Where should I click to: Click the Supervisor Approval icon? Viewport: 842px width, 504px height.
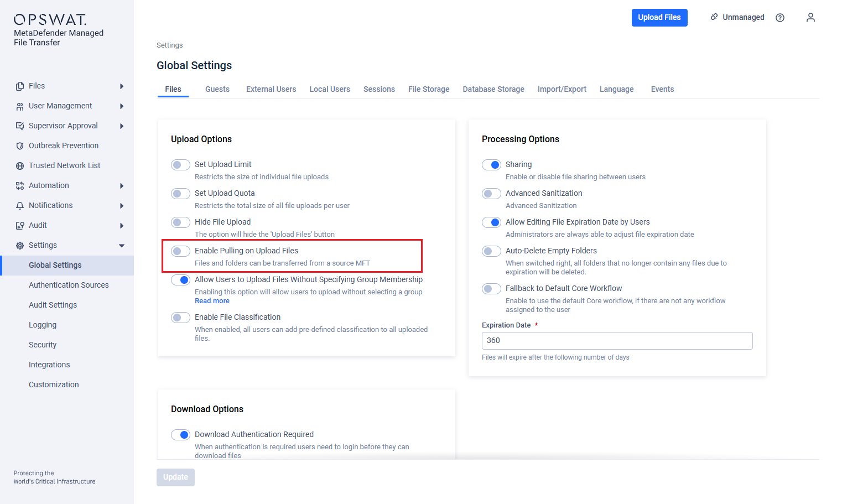pyautogui.click(x=20, y=126)
